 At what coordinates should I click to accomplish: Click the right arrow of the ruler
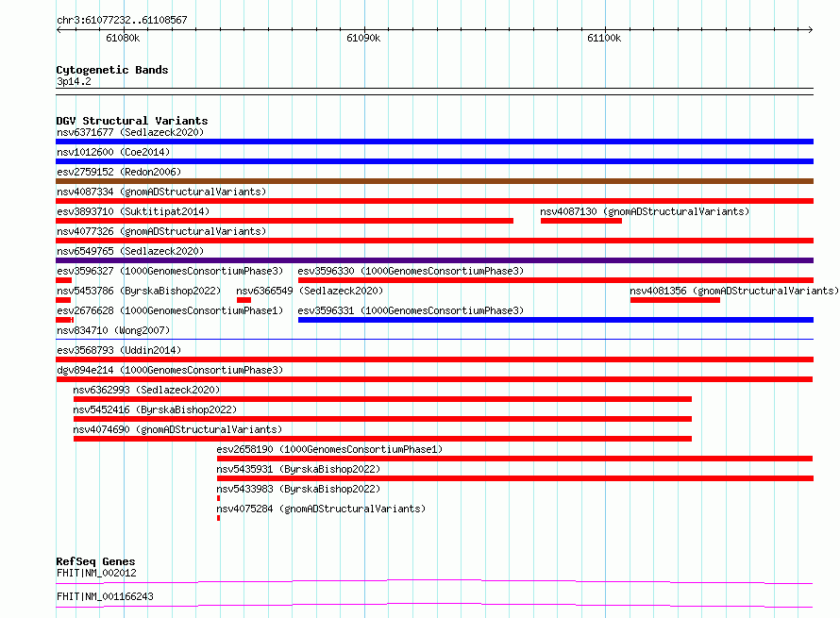coord(811,30)
